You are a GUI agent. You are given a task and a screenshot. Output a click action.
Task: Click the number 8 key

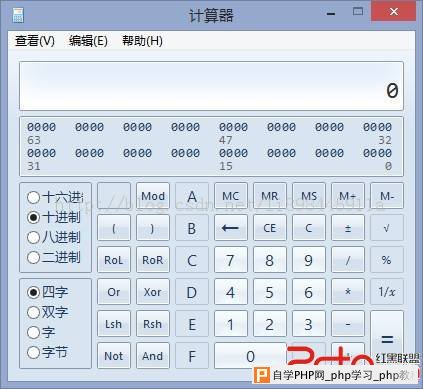270,260
